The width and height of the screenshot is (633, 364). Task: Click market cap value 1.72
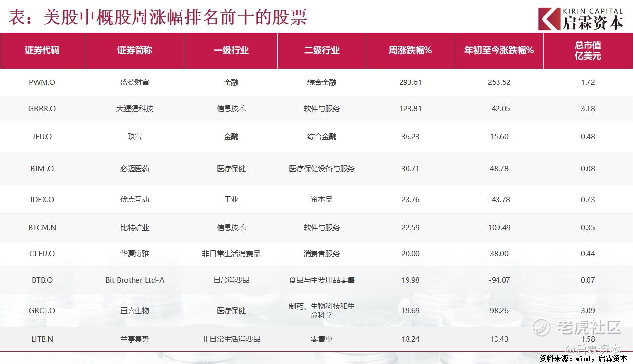point(588,82)
